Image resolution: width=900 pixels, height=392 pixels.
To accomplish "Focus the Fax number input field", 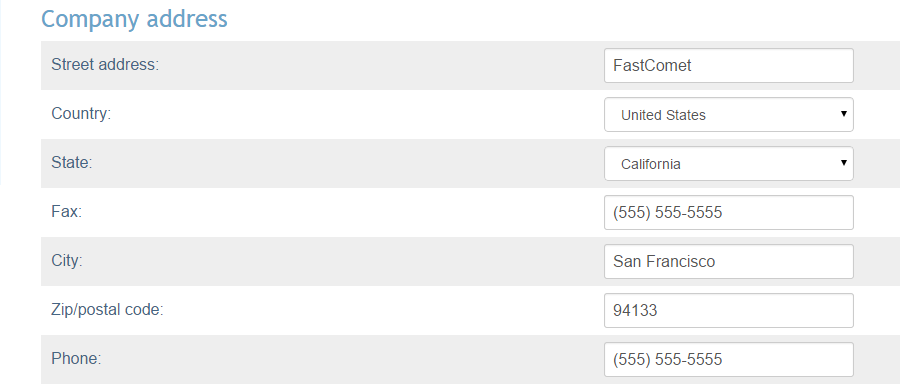I will click(x=728, y=213).
